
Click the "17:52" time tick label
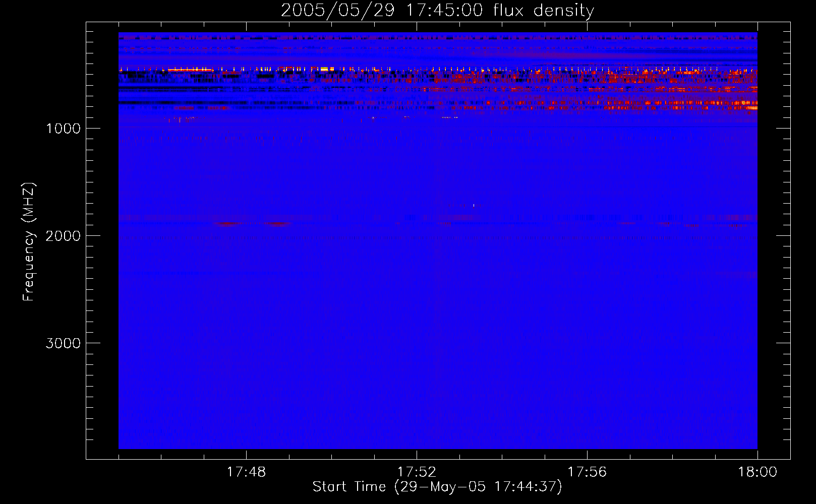tap(417, 472)
